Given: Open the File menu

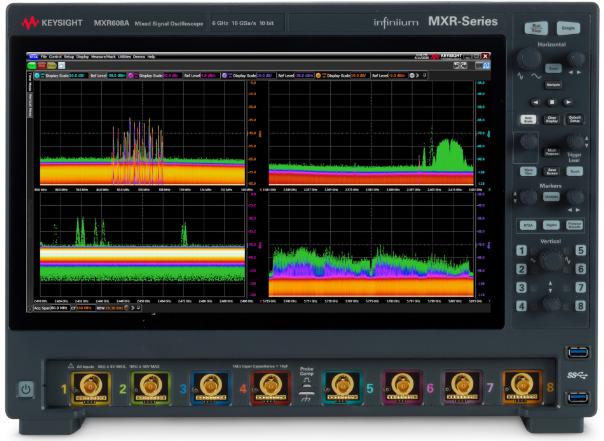Looking at the screenshot, I should click(x=44, y=57).
